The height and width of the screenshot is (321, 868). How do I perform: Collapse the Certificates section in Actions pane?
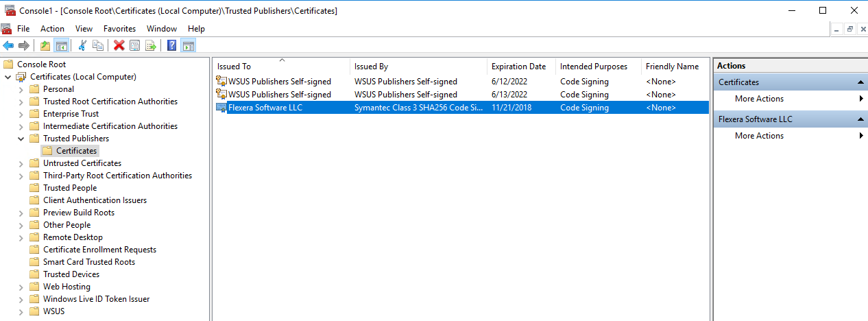[x=860, y=82]
